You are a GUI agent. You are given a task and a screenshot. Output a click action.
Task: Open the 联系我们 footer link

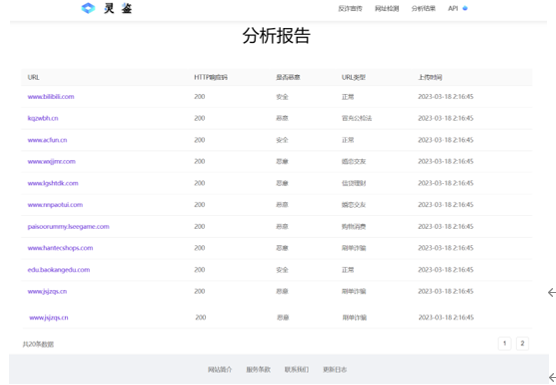pyautogui.click(x=296, y=369)
